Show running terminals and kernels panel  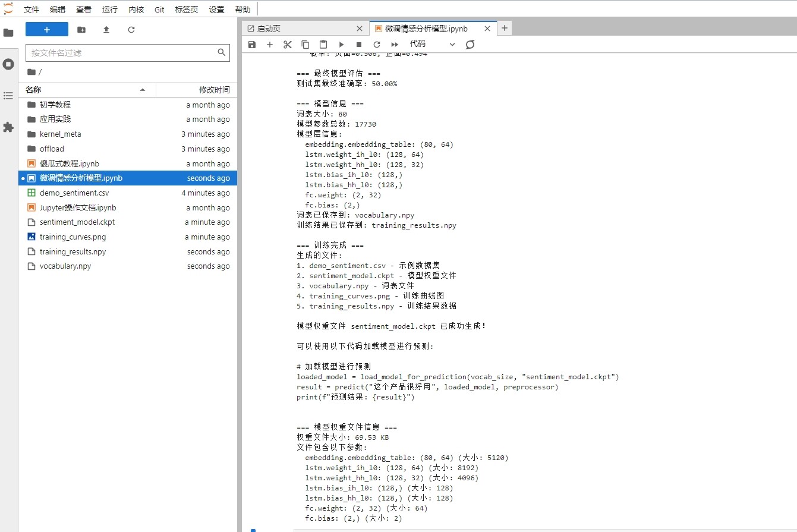[8, 64]
